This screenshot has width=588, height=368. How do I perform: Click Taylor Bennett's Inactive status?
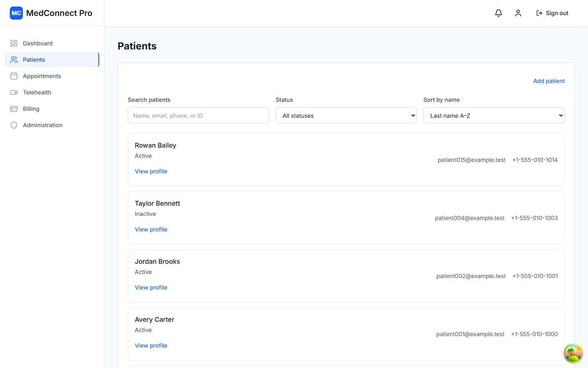(x=145, y=214)
